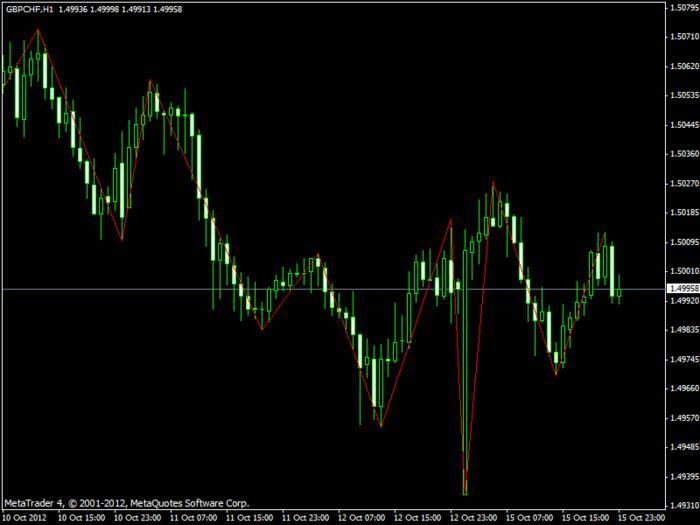Click the 11 Oct 07:00 time label
The height and width of the screenshot is (525, 700).
pos(193,518)
